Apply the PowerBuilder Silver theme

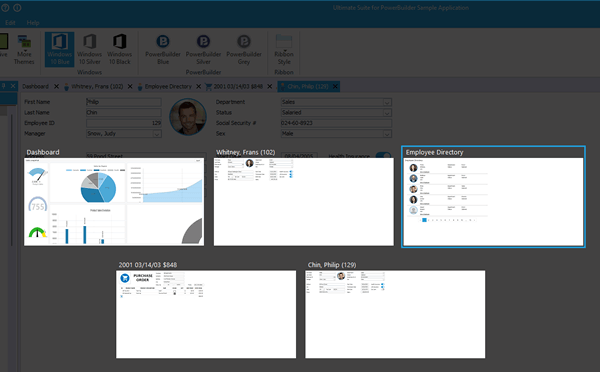(203, 50)
